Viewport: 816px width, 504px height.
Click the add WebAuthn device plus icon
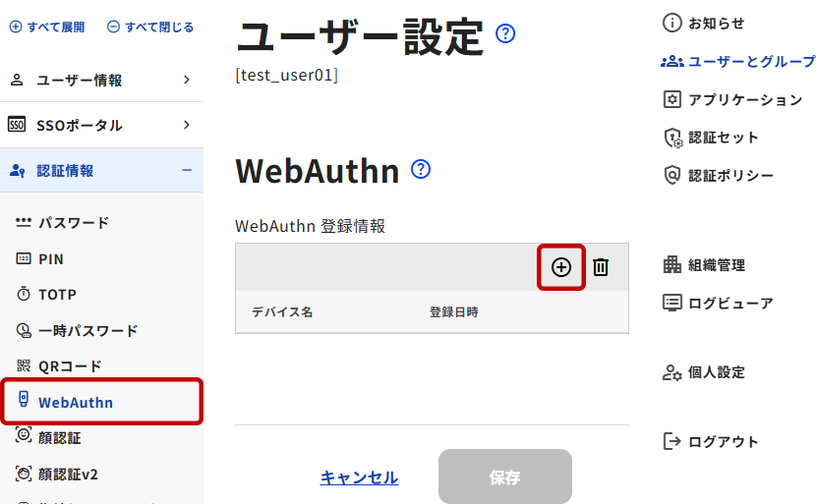[561, 267]
